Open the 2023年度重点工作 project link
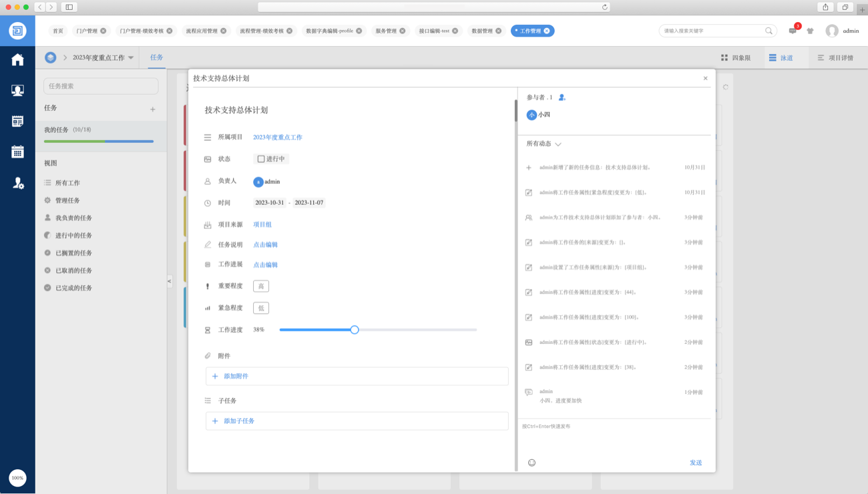Image resolution: width=868 pixels, height=494 pixels. point(277,138)
